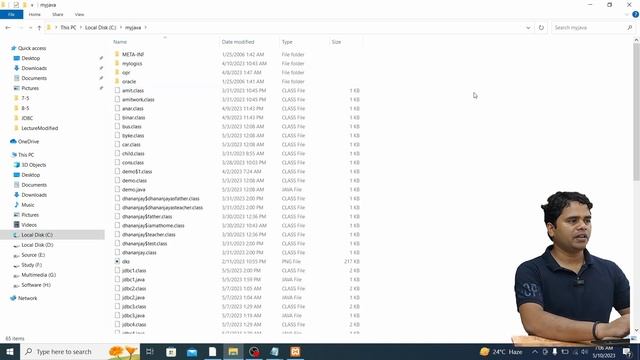Screen dimensions: 640x360
Task: Open the recent locations dropdown by the nav arrows
Action: 30,28
